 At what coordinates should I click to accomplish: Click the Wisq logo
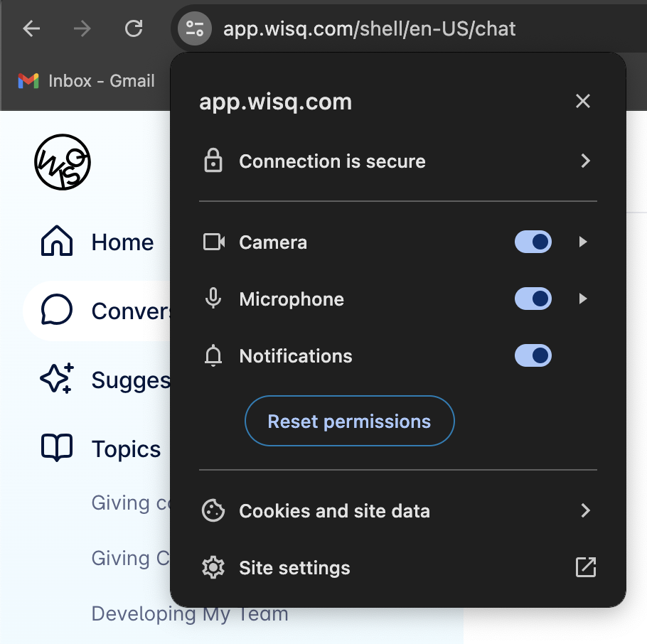click(62, 162)
